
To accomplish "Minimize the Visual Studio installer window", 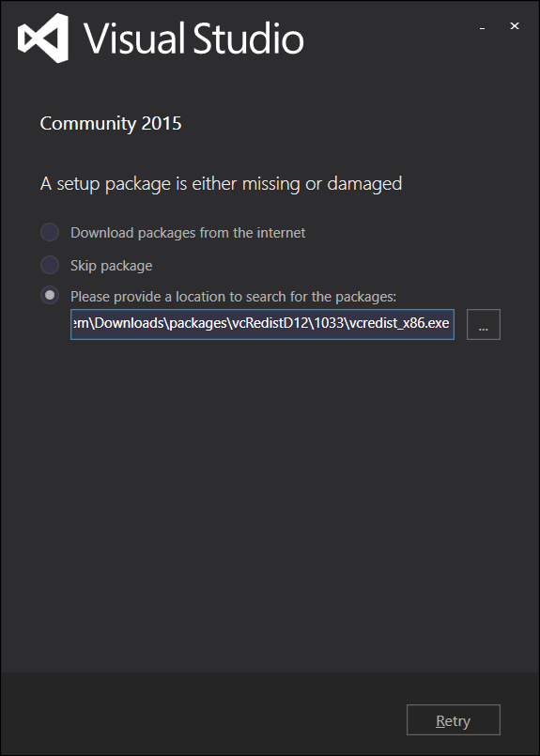I will (x=482, y=27).
